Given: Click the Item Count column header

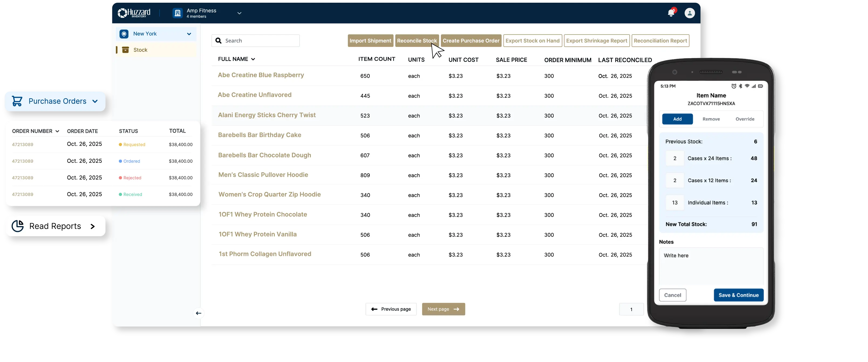Looking at the screenshot, I should tap(376, 59).
